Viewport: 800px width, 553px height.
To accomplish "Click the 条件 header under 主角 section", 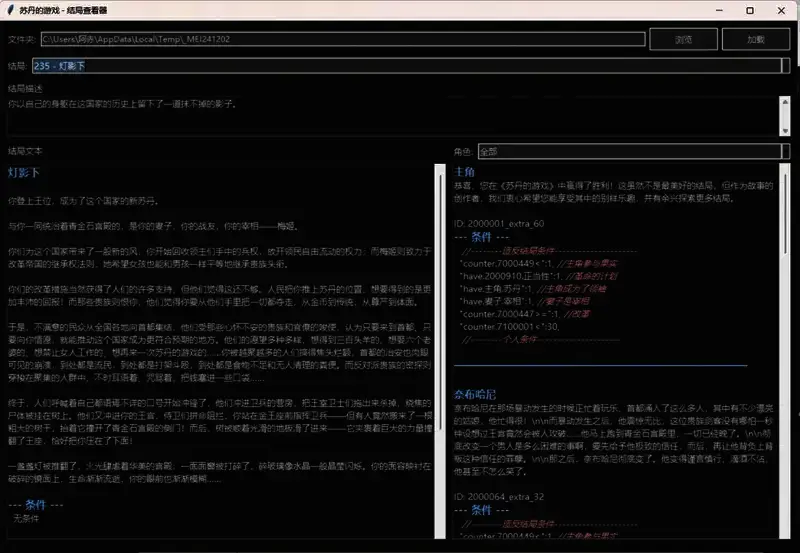I will point(481,237).
